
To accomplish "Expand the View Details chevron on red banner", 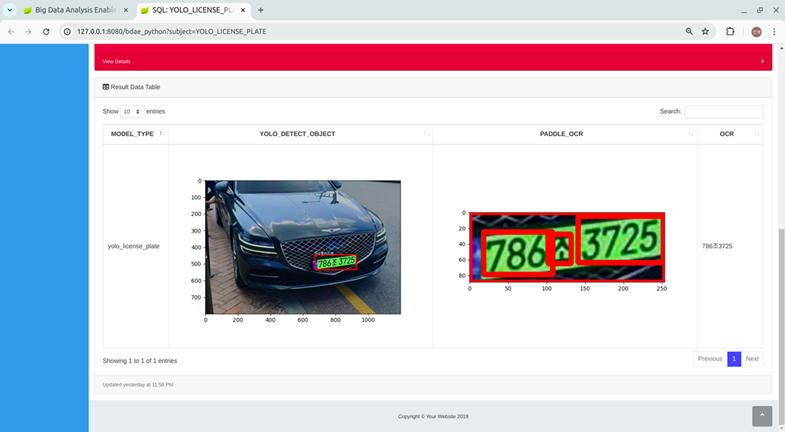I will [762, 61].
